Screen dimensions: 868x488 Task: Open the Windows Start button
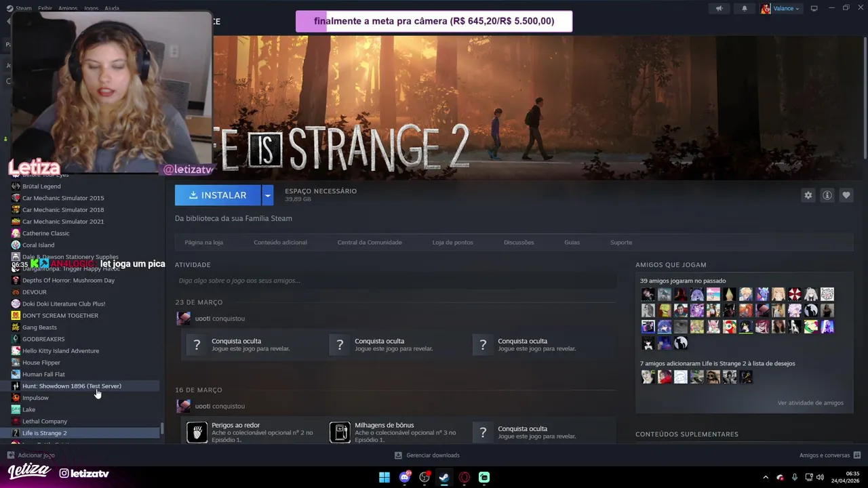click(x=384, y=477)
